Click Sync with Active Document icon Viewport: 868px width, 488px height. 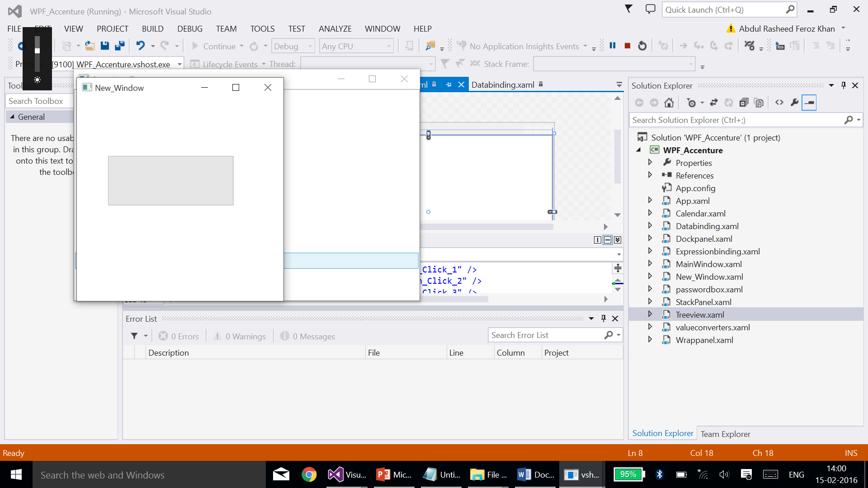714,103
